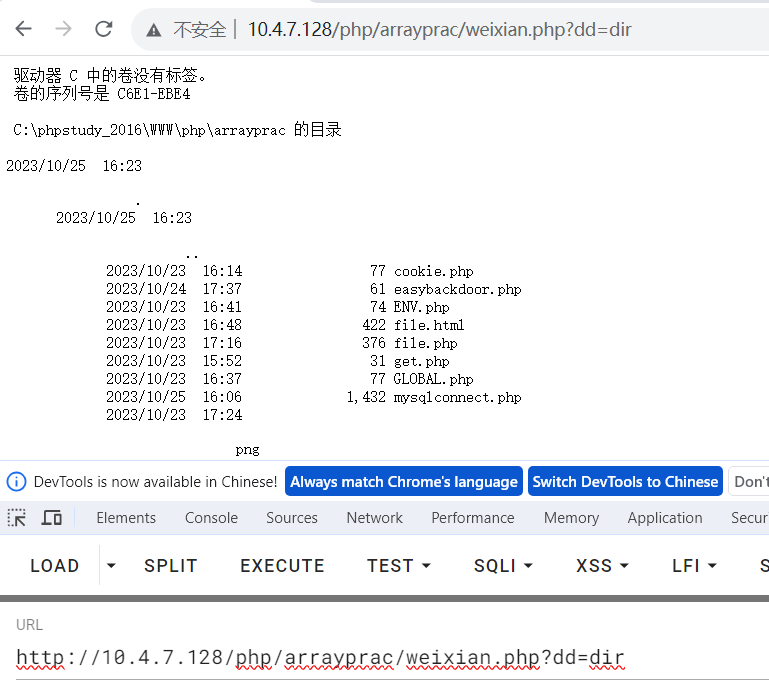Choose Always match Chrome's language
Image resolution: width=769 pixels, height=693 pixels.
pos(404,481)
